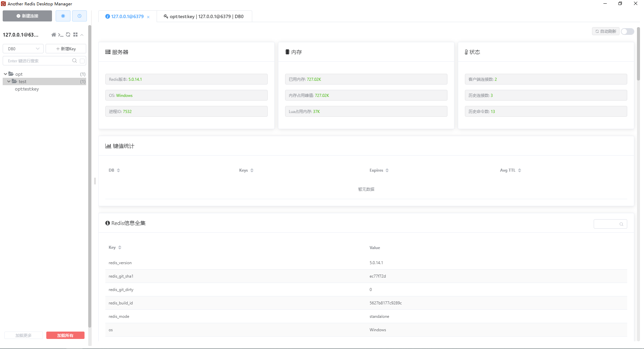Click the 新增Key add key button
Viewport: 644px width, 349px height.
tap(66, 49)
